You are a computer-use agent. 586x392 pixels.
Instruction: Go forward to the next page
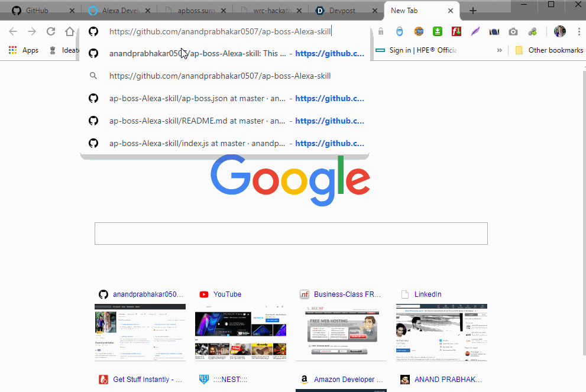click(32, 31)
